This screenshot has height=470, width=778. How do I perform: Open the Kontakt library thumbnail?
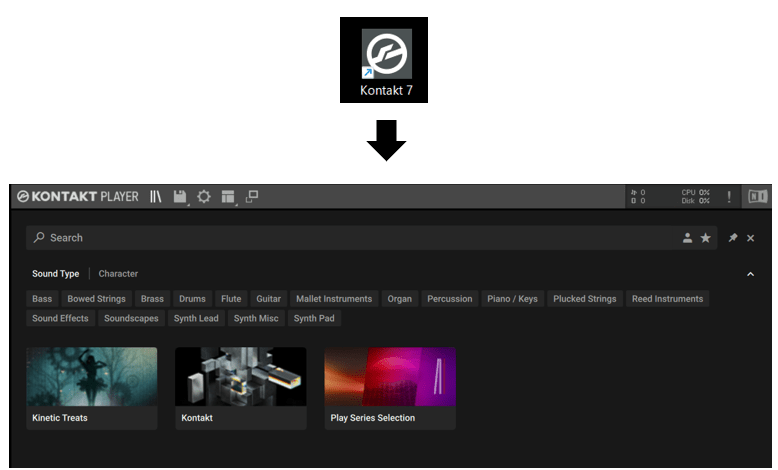coord(241,377)
